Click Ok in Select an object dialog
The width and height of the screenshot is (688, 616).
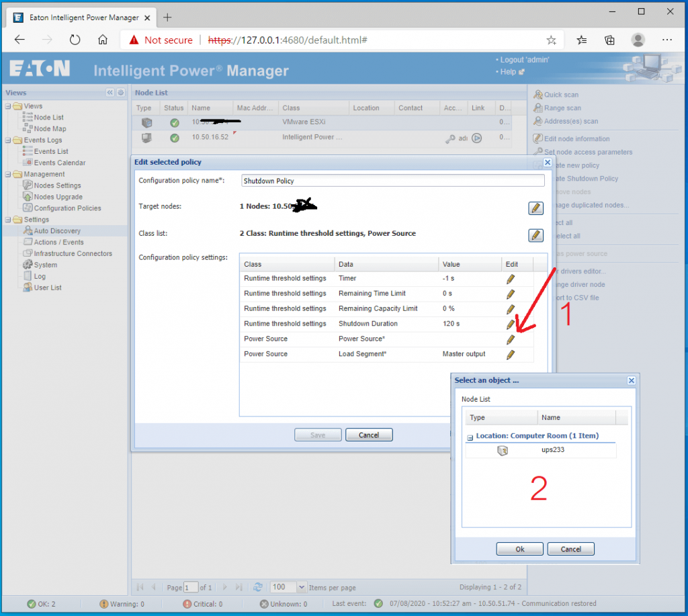pos(519,549)
